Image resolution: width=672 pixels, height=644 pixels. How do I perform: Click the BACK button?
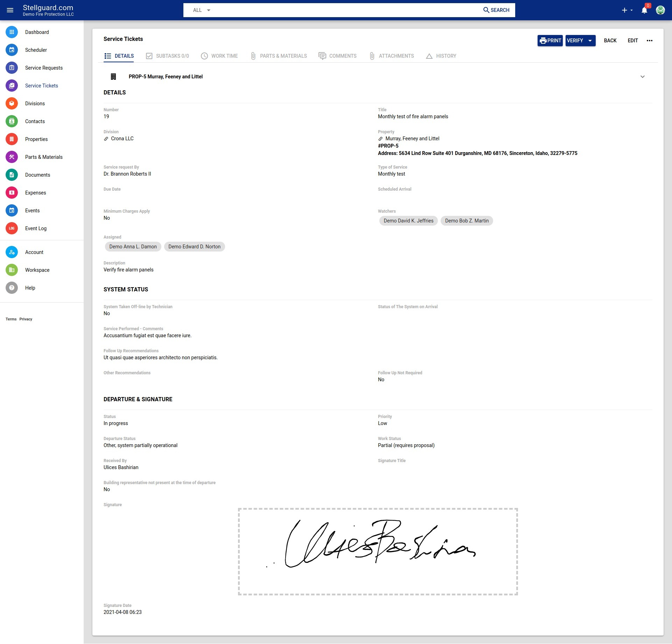pyautogui.click(x=610, y=41)
